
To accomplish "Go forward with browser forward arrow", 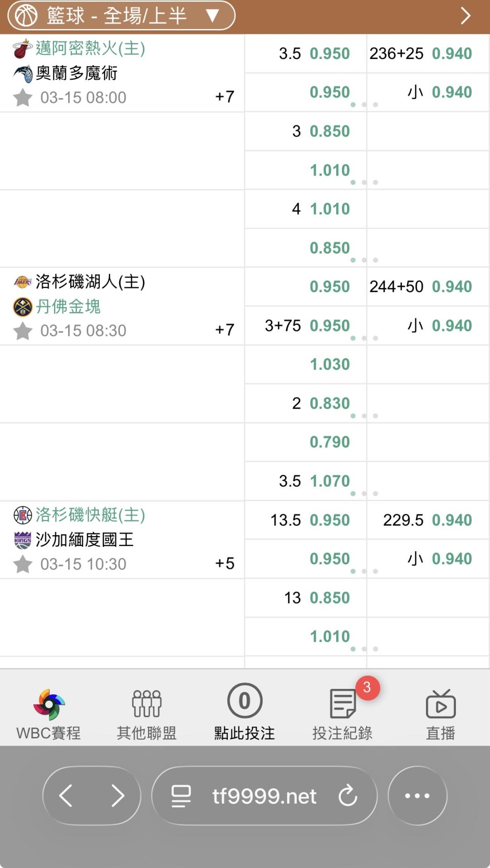I will pyautogui.click(x=118, y=795).
